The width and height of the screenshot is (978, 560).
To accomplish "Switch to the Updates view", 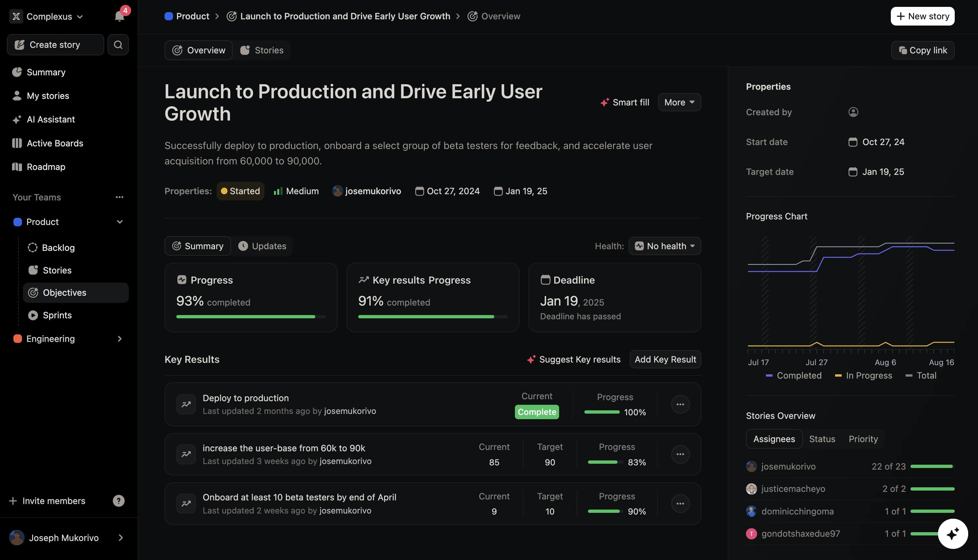I will click(262, 246).
